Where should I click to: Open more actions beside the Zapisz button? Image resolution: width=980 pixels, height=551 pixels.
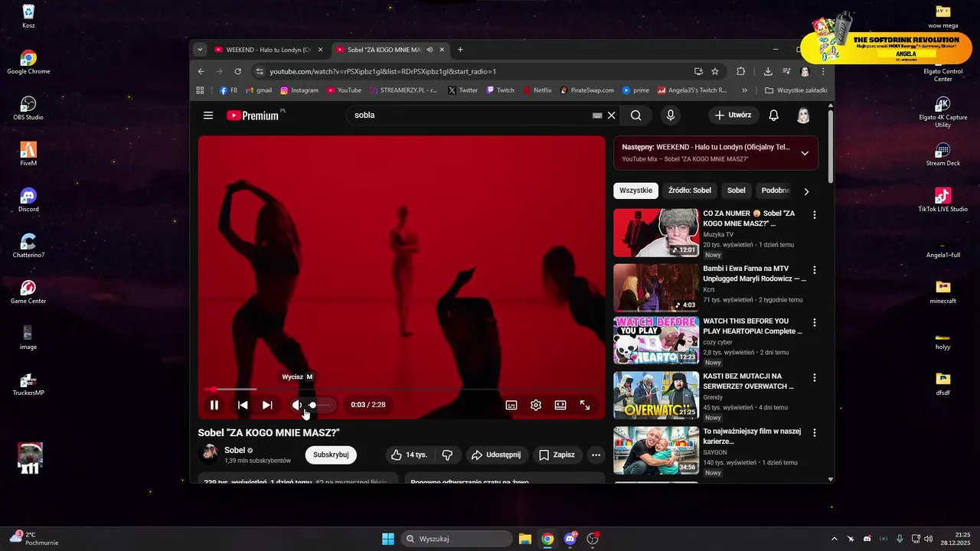coord(596,455)
